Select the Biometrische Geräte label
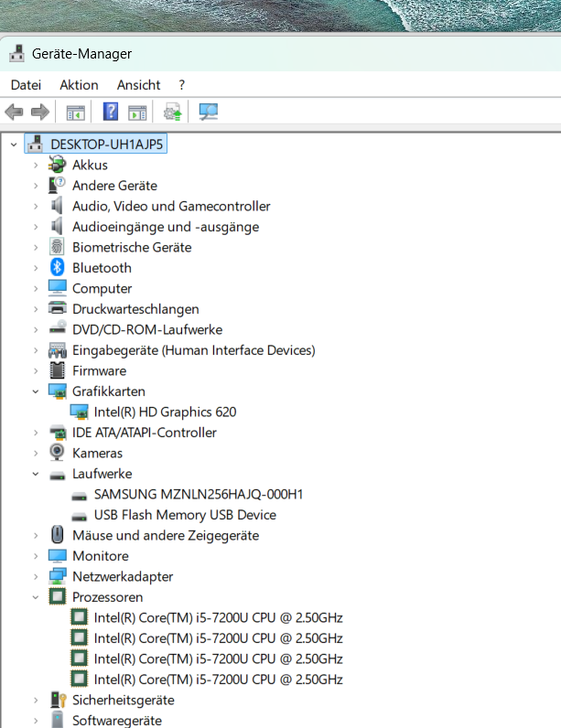The image size is (561, 728). tap(132, 247)
